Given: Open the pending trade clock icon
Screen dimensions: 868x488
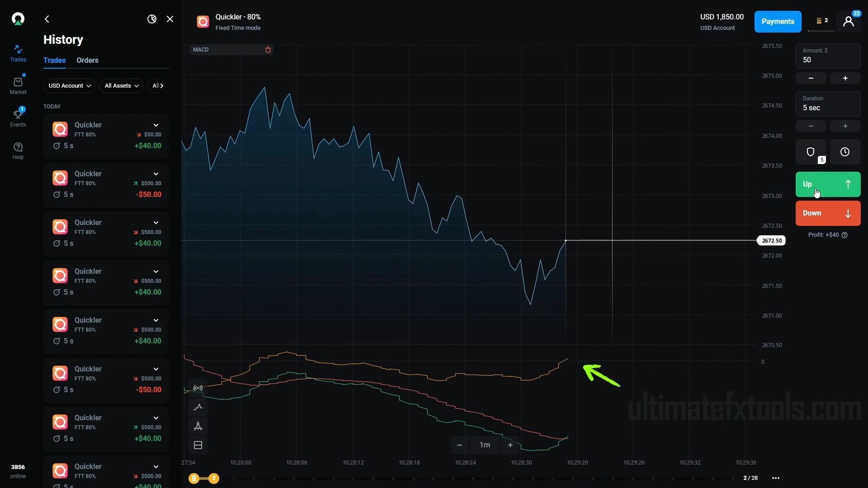Looking at the screenshot, I should [x=845, y=152].
